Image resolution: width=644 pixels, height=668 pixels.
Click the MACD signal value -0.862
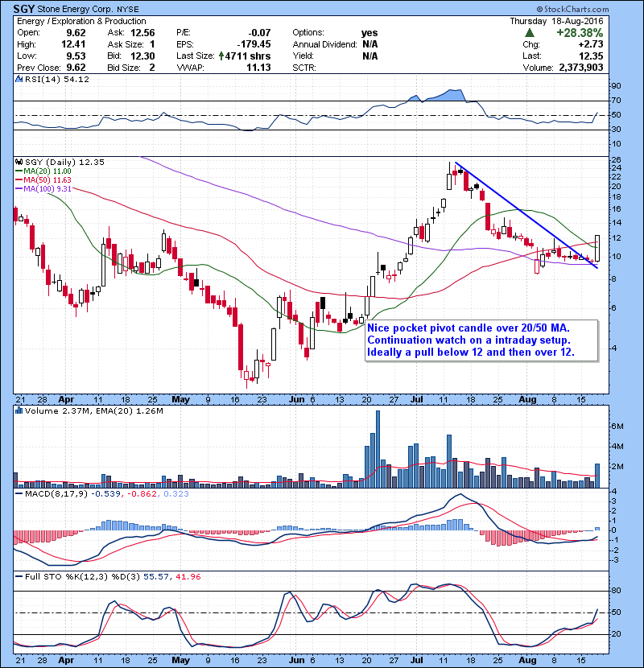click(142, 493)
